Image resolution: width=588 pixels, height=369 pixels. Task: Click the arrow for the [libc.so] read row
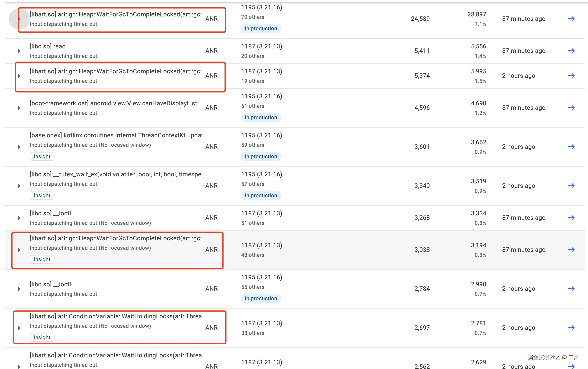click(x=571, y=51)
